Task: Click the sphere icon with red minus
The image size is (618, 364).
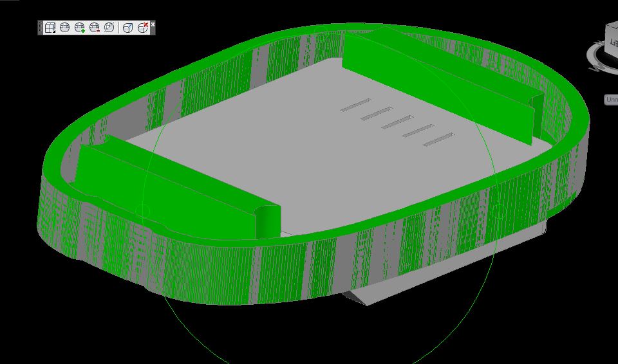Action: point(94,28)
